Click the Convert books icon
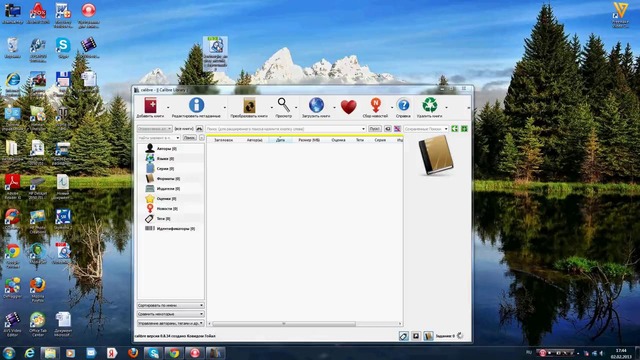The height and width of the screenshot is (360, 640). (x=249, y=106)
